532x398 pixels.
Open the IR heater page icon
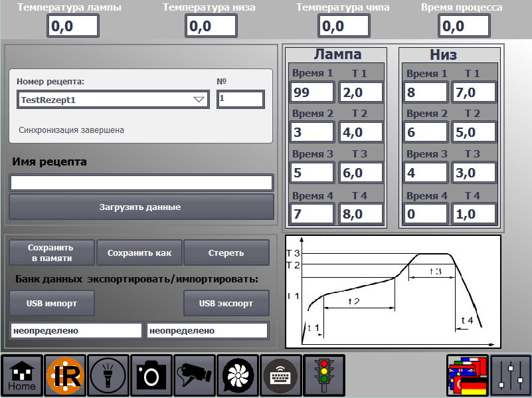[x=65, y=375]
